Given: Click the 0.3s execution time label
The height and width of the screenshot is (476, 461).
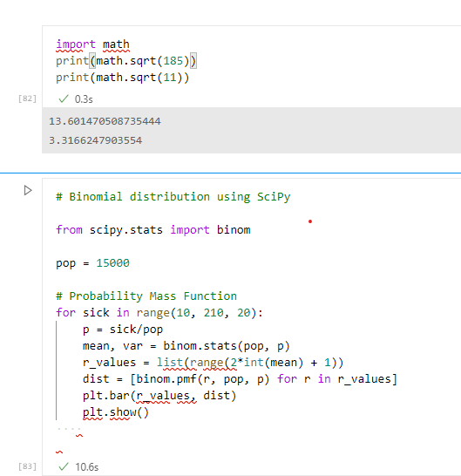Looking at the screenshot, I should pos(84,99).
